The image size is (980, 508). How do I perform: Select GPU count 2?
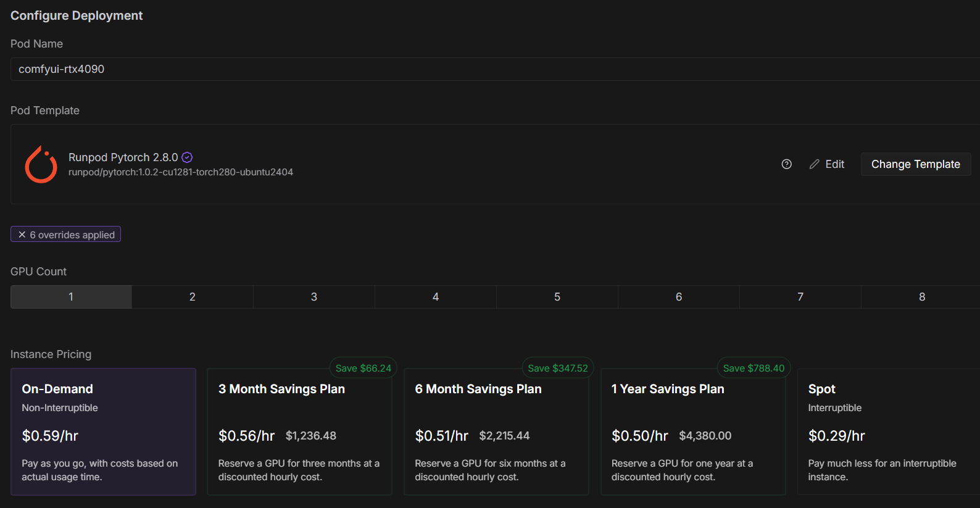[193, 297]
